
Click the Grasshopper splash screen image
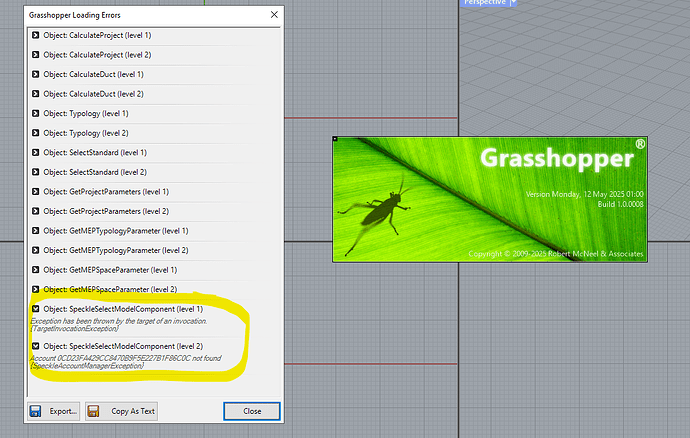pyautogui.click(x=490, y=199)
